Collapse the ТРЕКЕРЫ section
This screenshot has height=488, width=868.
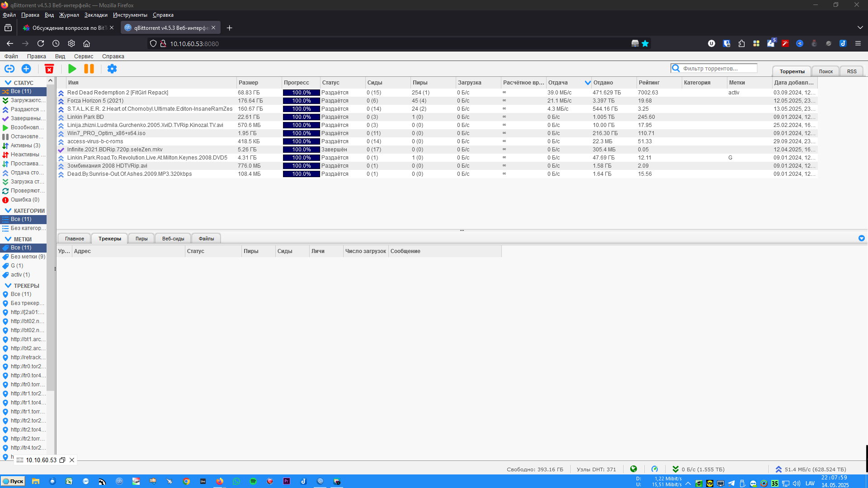(8, 286)
